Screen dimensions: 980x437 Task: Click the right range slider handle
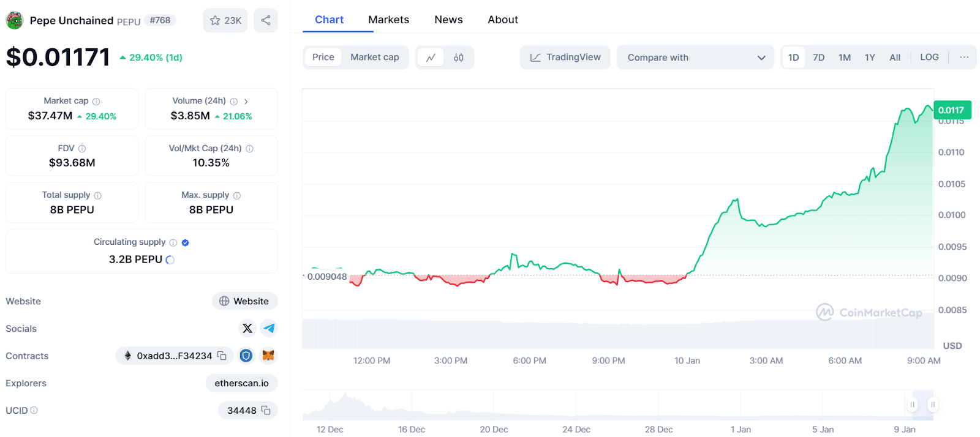[x=932, y=405]
